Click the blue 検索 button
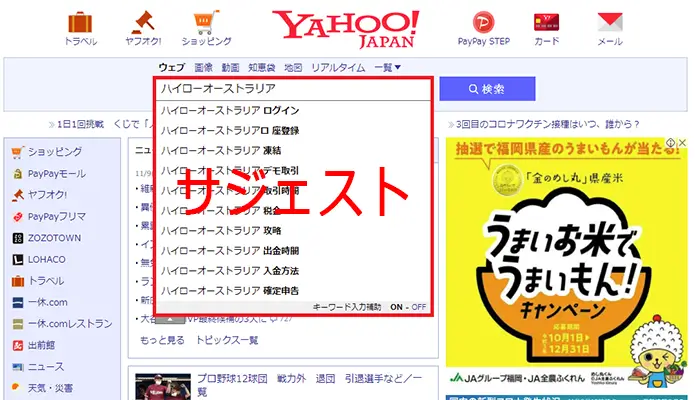The image size is (700, 400). coord(487,89)
